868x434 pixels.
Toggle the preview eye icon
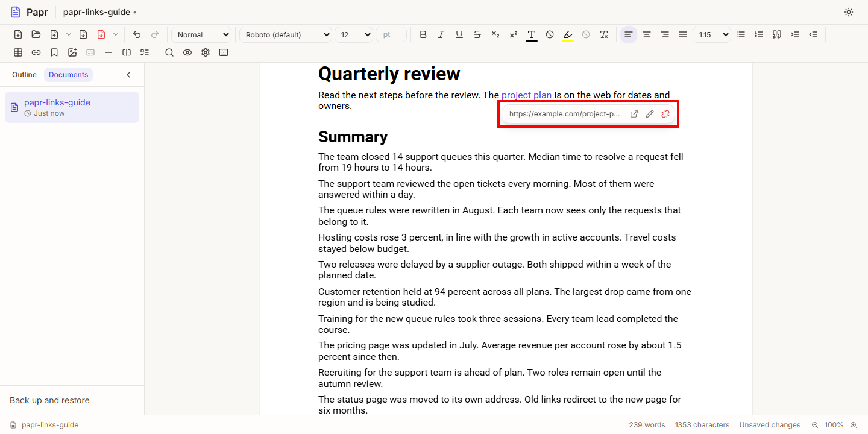coord(187,52)
